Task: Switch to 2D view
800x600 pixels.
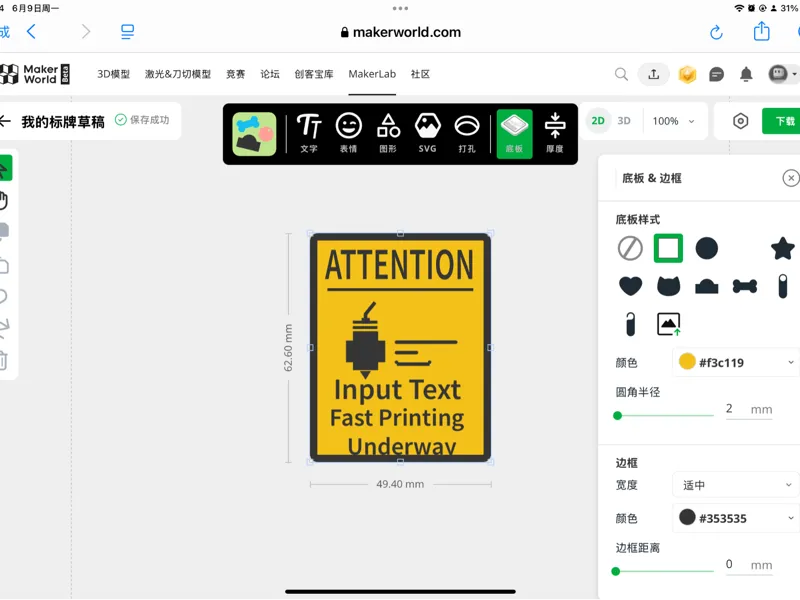Action: (597, 121)
